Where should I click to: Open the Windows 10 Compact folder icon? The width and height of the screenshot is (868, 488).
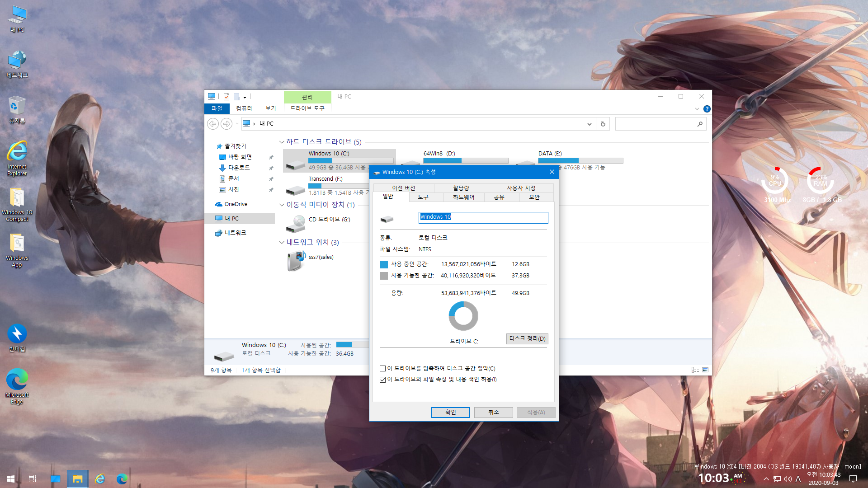(17, 204)
